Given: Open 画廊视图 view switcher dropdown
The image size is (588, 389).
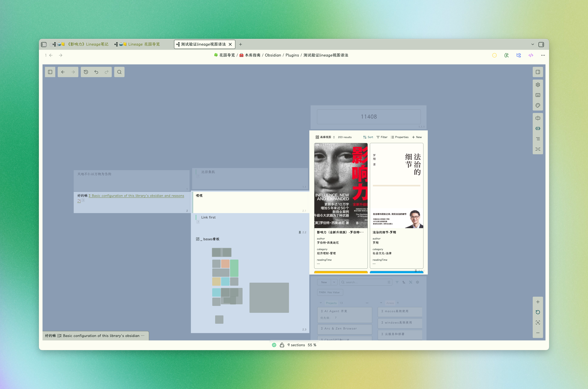Looking at the screenshot, I should (325, 137).
